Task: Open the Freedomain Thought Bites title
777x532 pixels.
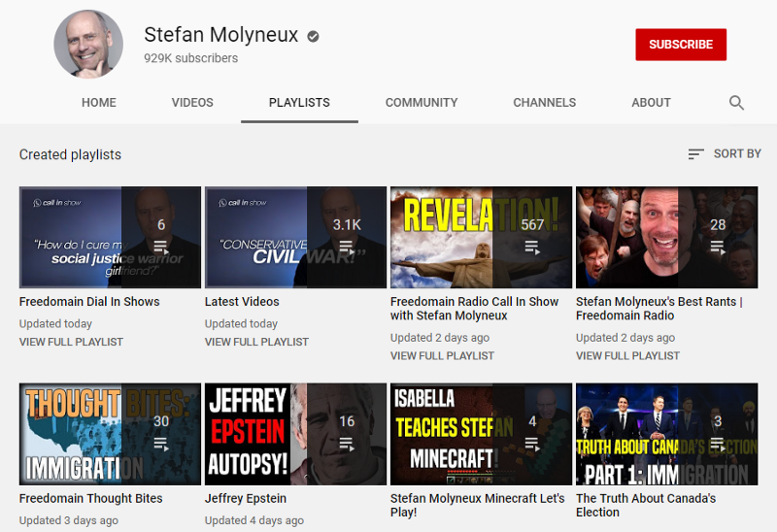Action: pyautogui.click(x=90, y=498)
